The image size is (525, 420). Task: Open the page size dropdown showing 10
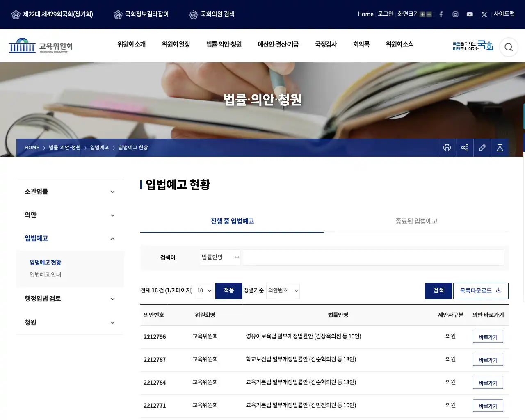pyautogui.click(x=204, y=291)
